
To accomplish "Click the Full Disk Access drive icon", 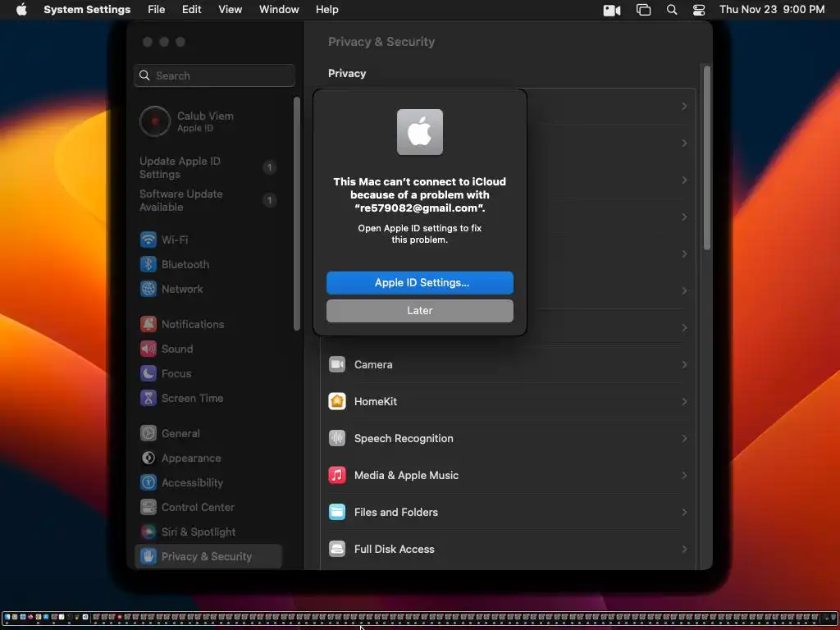I will pyautogui.click(x=337, y=549).
